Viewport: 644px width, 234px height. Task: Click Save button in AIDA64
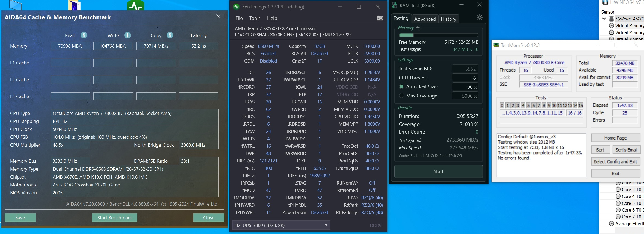tap(20, 218)
